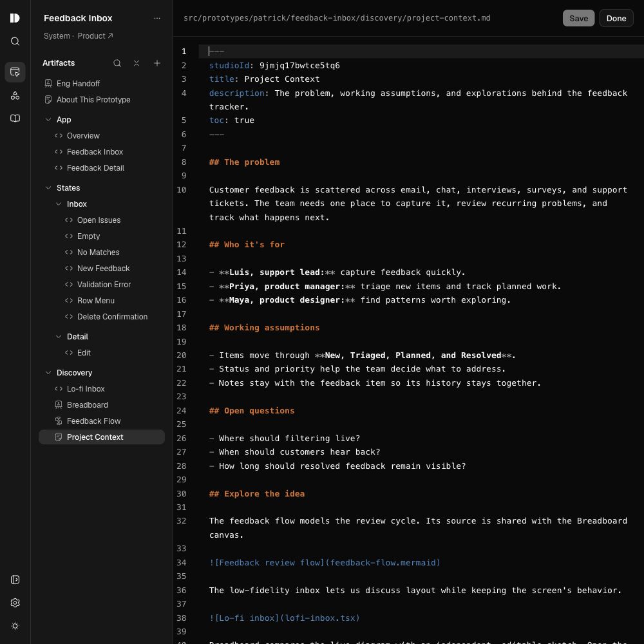Open settings gear in left rail
644x644 pixels.
click(15, 603)
